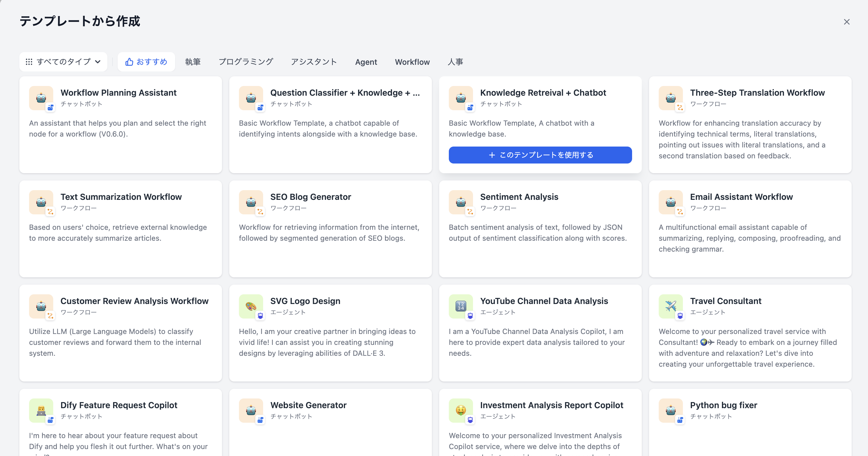Click Python bug fixer robot icon

(671, 410)
